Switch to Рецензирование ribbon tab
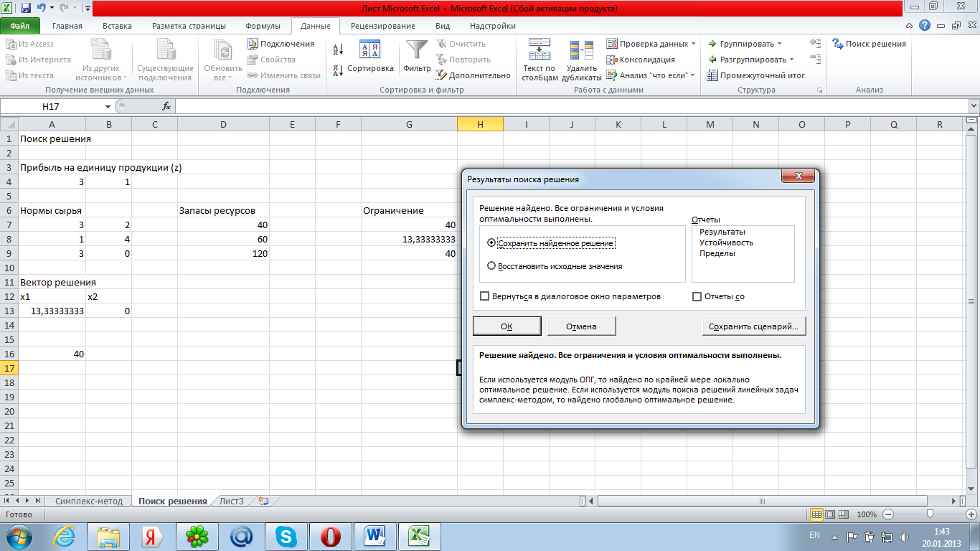The image size is (980, 551). point(382,26)
